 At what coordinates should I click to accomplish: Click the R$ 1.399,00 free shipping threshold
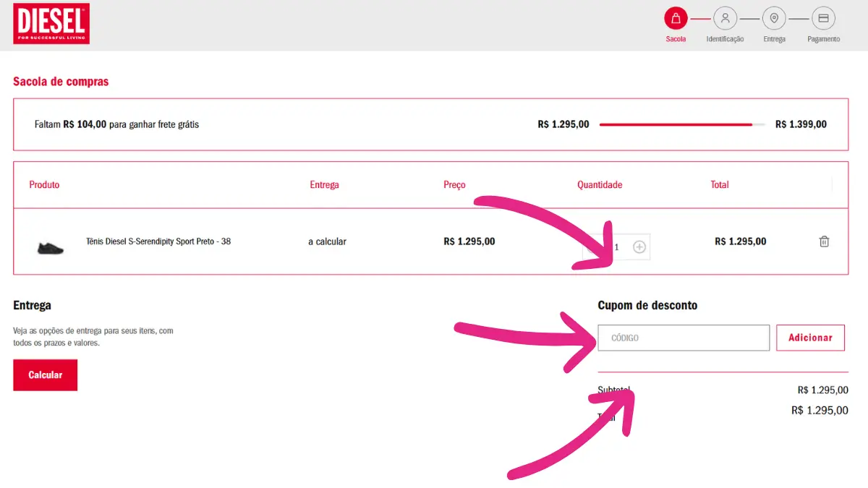(x=801, y=124)
